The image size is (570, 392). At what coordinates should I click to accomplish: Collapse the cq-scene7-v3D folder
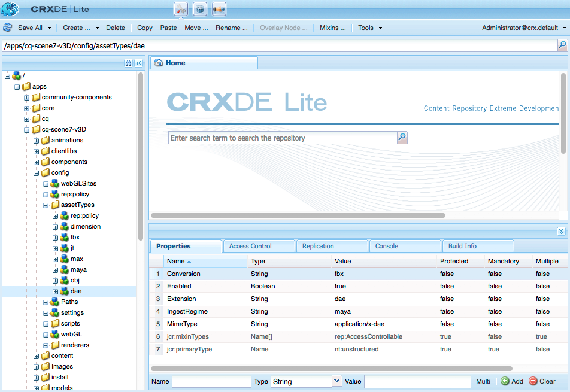pos(26,130)
